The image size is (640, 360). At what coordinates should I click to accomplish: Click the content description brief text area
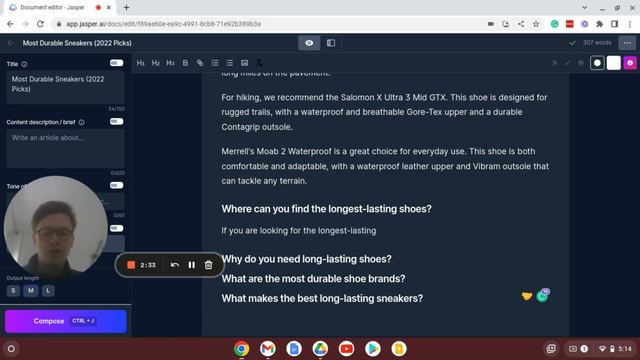[x=65, y=149]
